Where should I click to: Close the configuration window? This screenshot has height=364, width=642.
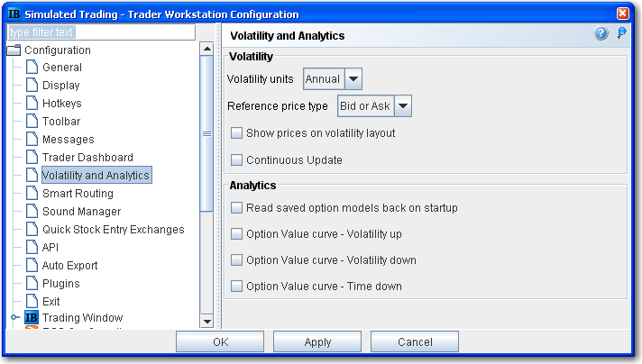click(x=623, y=14)
